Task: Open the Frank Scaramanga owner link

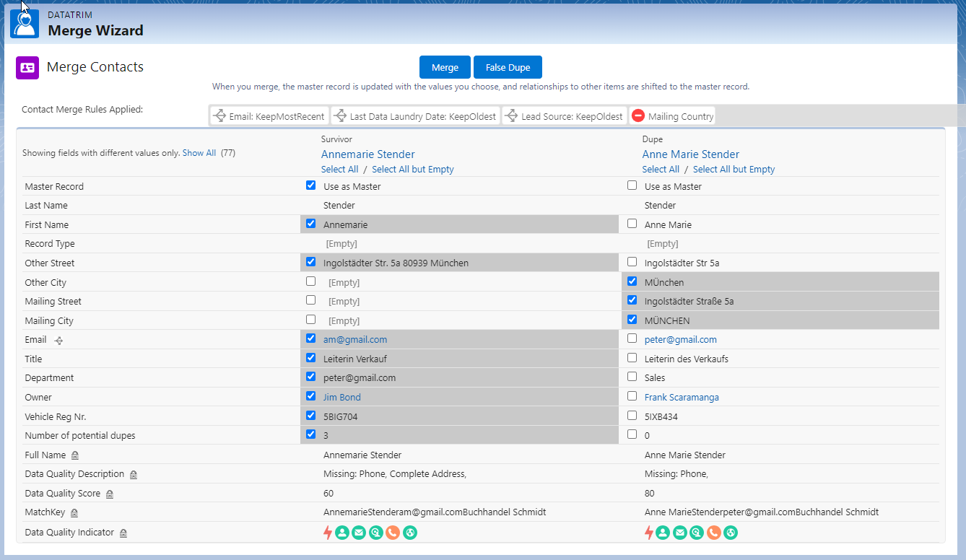Action: 682,398
